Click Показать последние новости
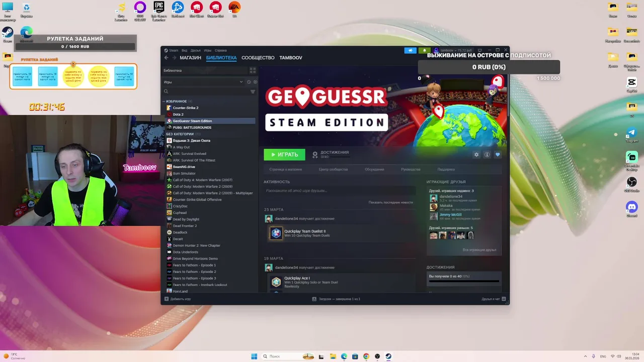Viewport: 644px width, 362px height. (390, 202)
